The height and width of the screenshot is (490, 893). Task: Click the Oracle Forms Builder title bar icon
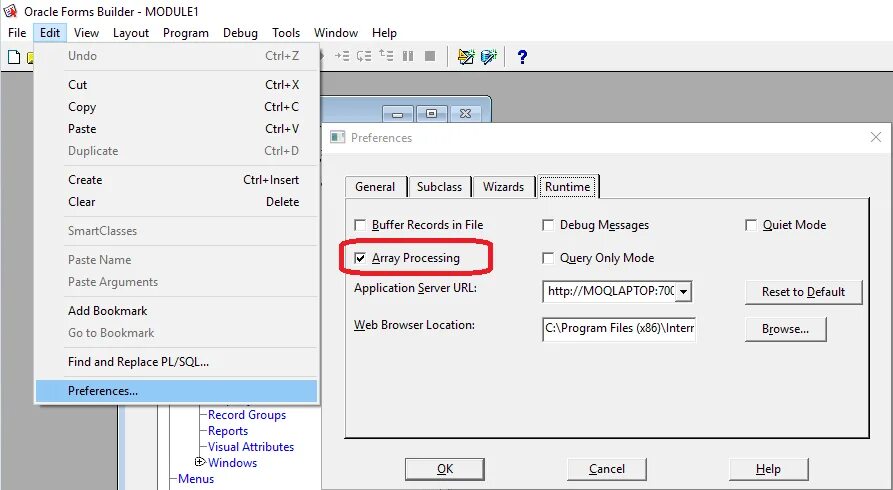pos(10,10)
